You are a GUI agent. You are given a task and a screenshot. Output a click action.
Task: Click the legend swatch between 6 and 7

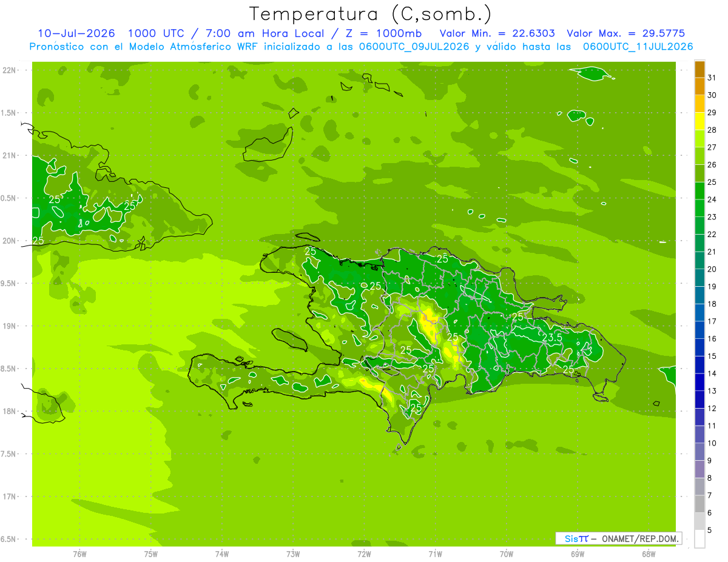tap(699, 504)
